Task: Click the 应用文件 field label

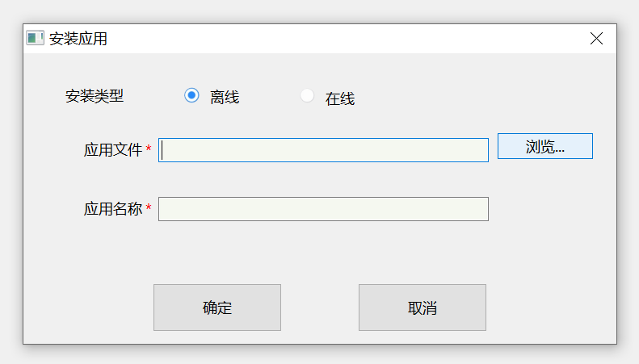Action: 113,150
